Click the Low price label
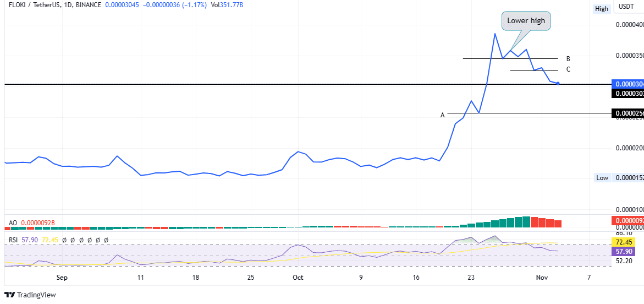644x304 pixels. [602, 177]
